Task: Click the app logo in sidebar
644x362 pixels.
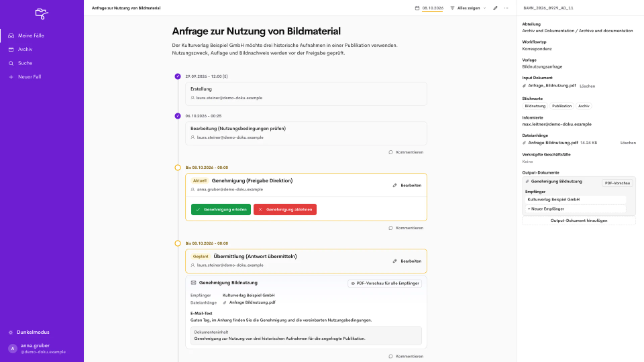Action: click(42, 13)
